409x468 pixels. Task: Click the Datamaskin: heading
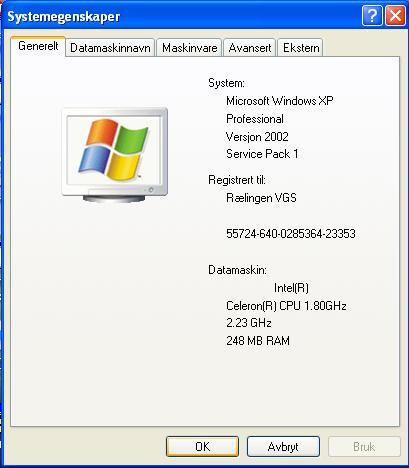point(237,270)
